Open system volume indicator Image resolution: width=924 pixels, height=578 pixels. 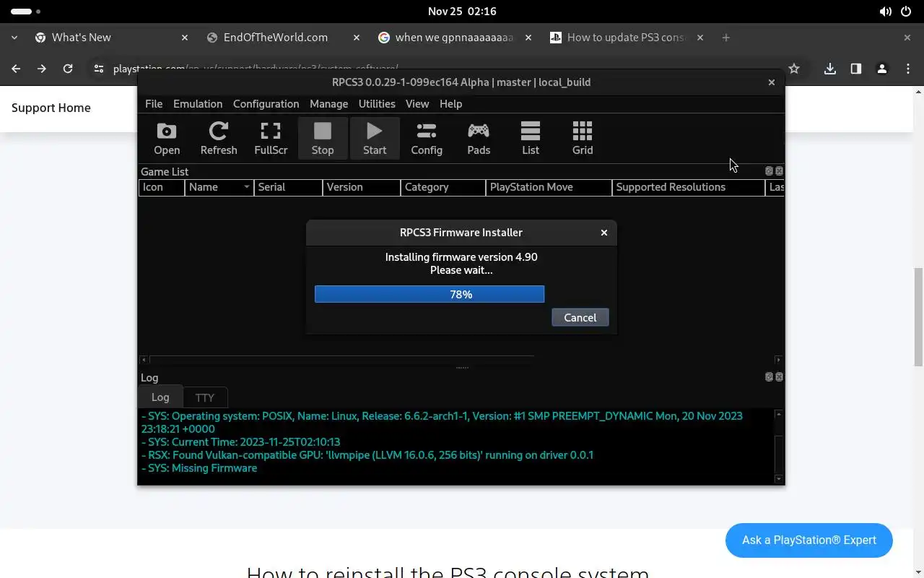coord(886,12)
